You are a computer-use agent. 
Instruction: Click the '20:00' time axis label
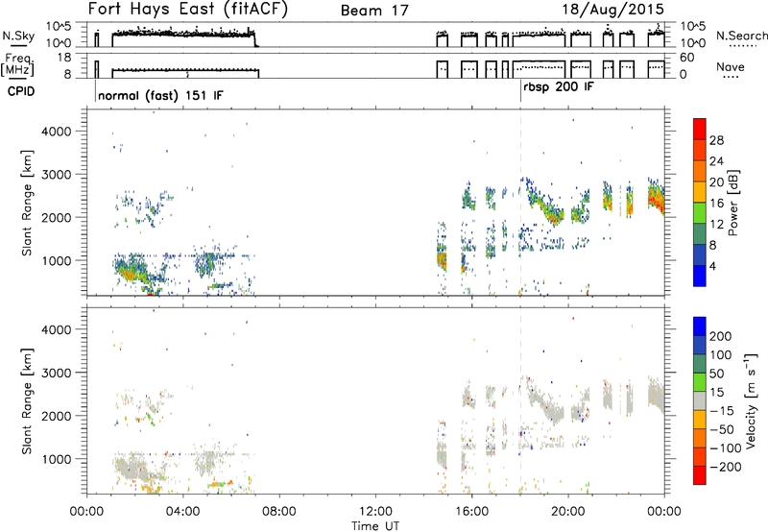[568, 512]
